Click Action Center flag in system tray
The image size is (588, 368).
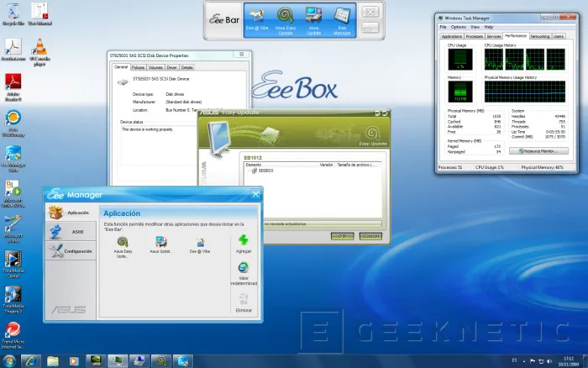tap(533, 361)
